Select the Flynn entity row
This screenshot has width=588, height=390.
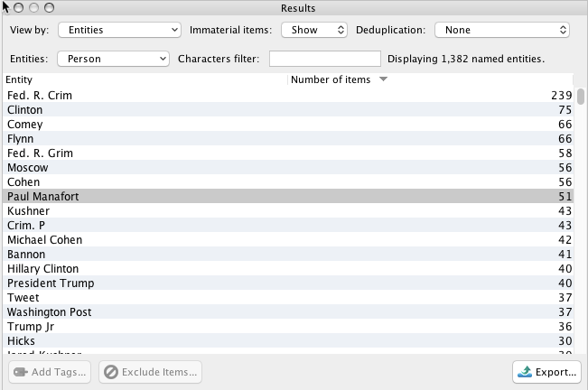[x=288, y=139]
